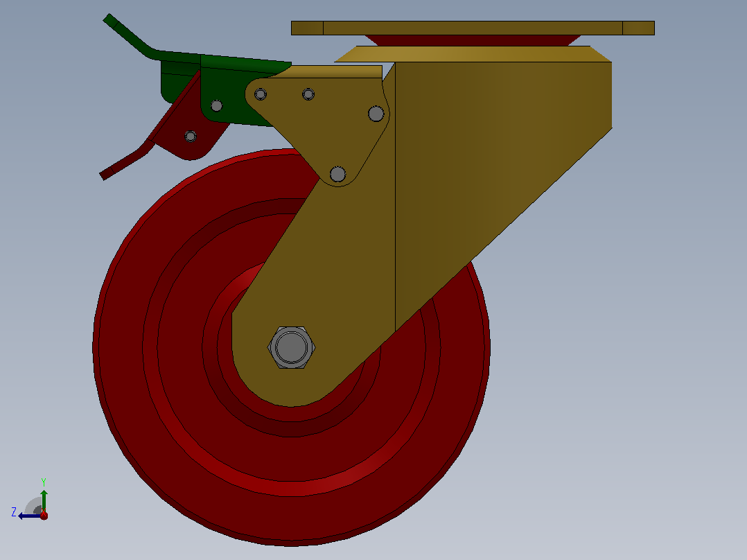Click the red swivel bearing under top plate

coord(473,40)
